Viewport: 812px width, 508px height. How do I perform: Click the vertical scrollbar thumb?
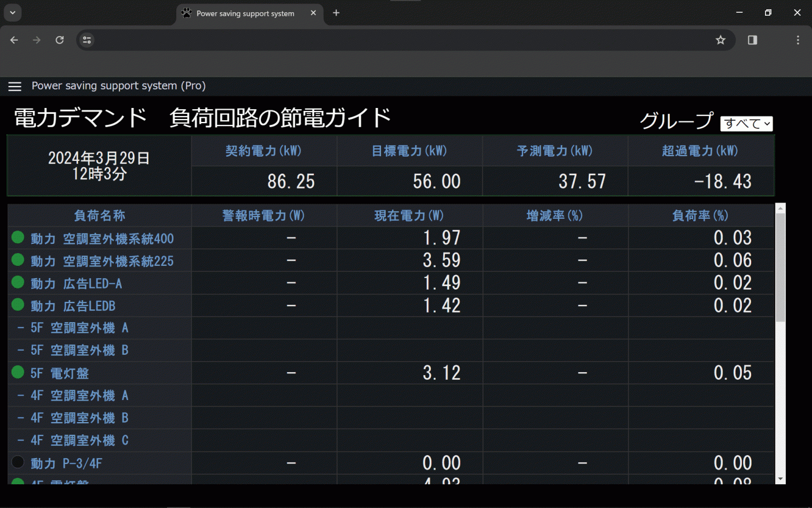pyautogui.click(x=781, y=267)
